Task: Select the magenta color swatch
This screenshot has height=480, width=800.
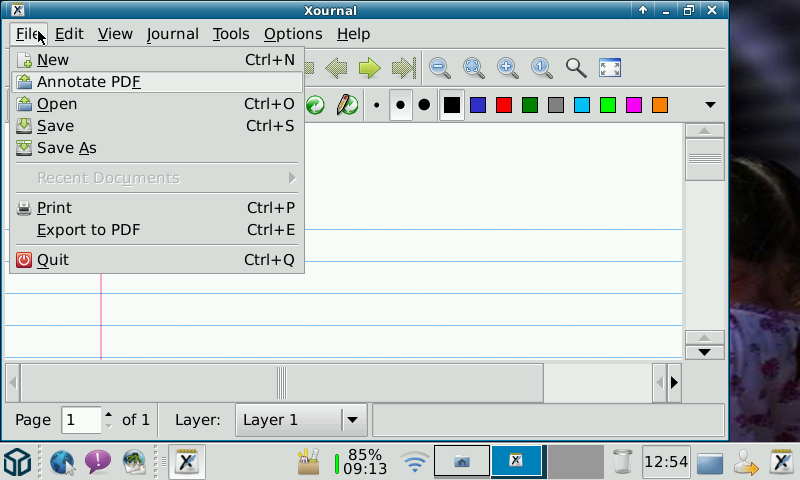Action: point(634,105)
